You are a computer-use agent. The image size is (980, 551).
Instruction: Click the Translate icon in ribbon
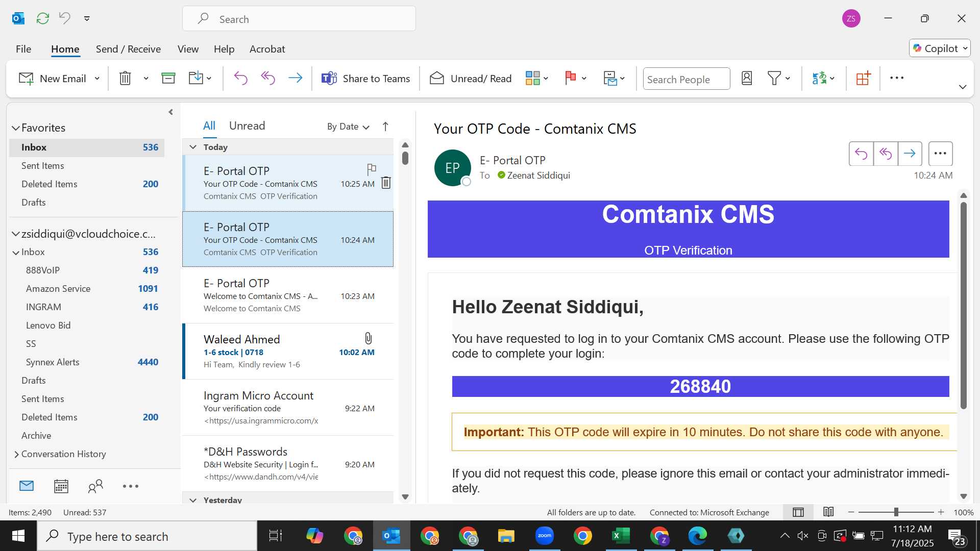coord(819,78)
